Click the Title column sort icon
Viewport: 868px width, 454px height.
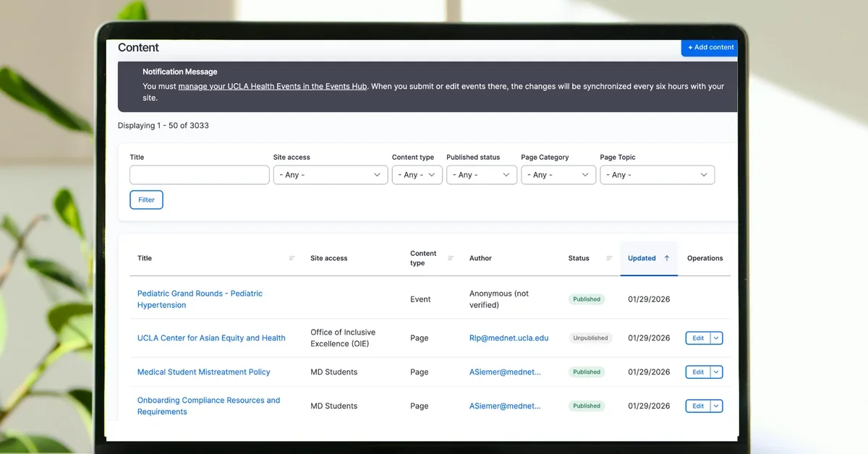click(292, 258)
